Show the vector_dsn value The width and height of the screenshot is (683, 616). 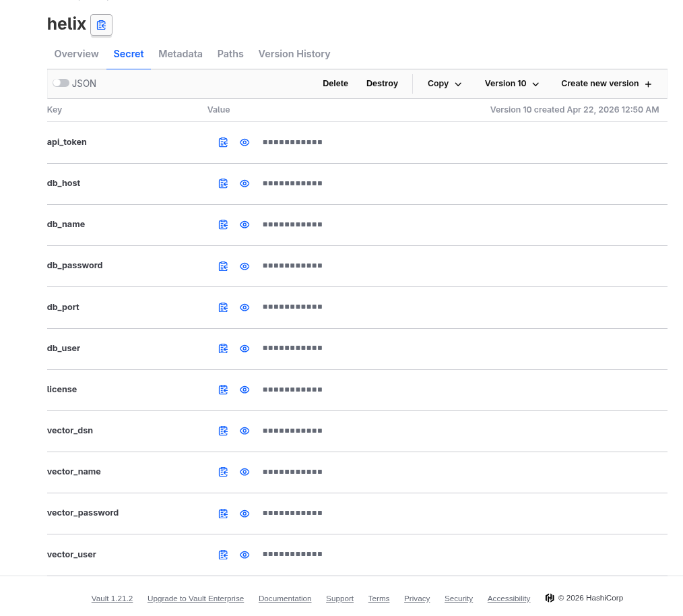point(245,431)
